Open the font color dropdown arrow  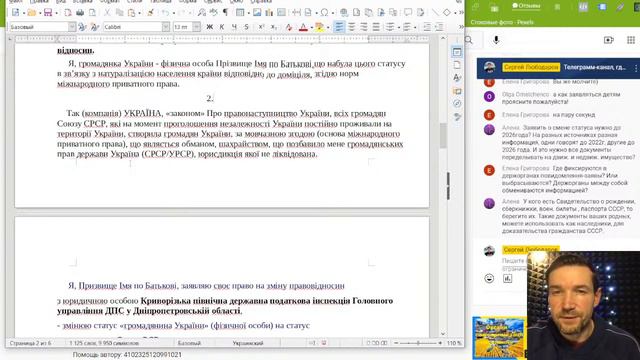click(x=311, y=27)
